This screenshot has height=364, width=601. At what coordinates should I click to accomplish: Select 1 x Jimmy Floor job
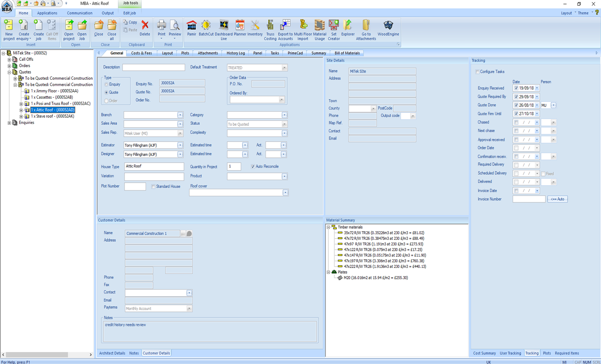(55, 91)
